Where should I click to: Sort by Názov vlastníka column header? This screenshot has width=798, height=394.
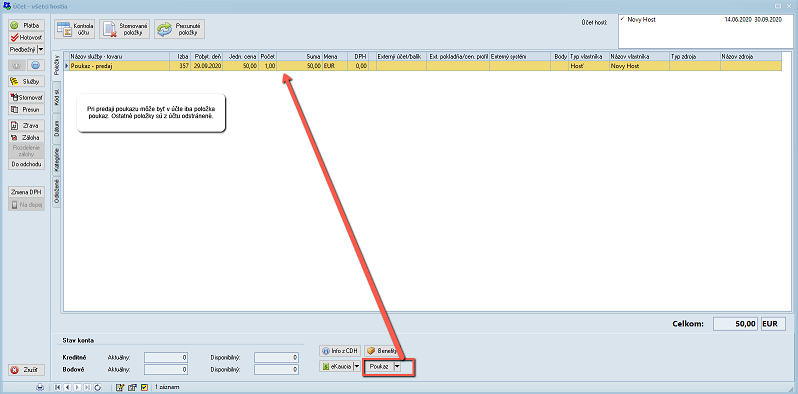click(639, 57)
